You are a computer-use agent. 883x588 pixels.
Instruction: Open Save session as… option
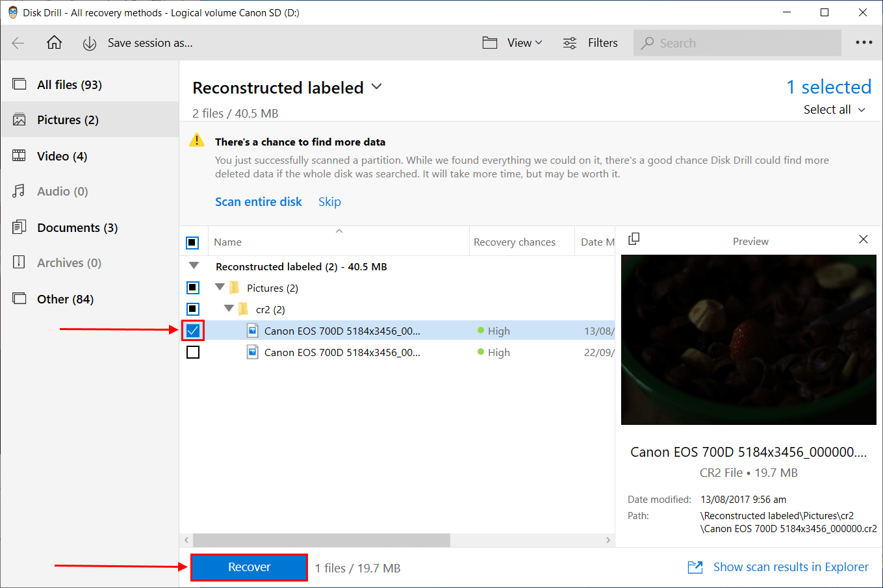[150, 43]
